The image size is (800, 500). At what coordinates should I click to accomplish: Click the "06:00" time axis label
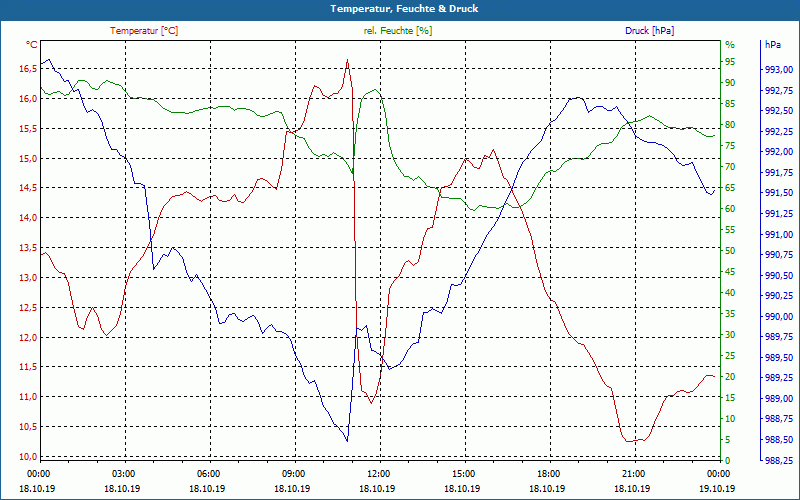click(208, 474)
